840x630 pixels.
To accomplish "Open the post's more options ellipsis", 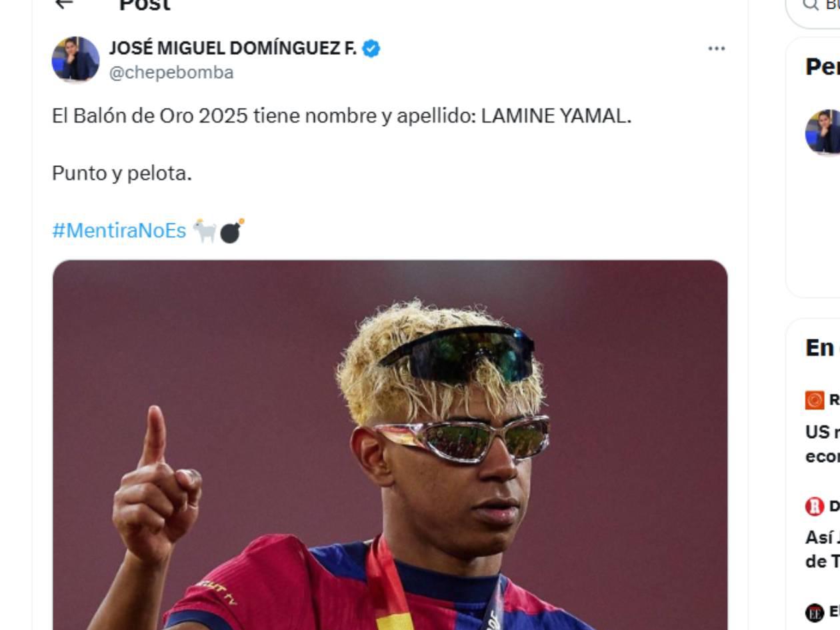I will pyautogui.click(x=716, y=49).
